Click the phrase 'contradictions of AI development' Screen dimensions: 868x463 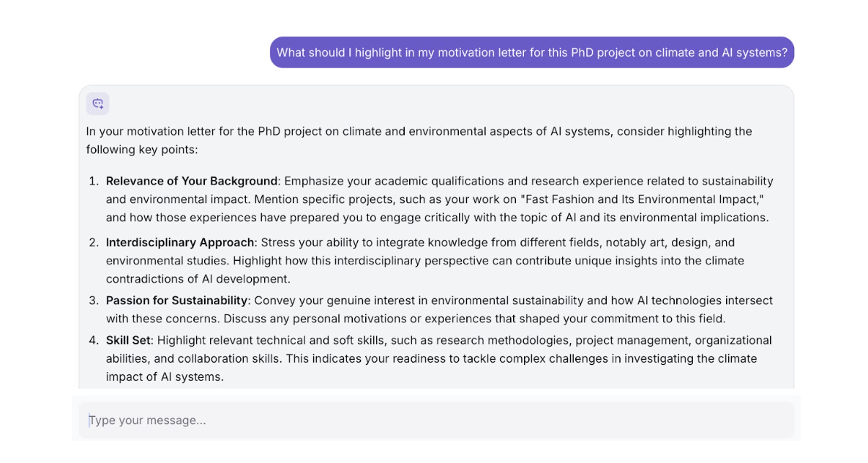click(198, 279)
